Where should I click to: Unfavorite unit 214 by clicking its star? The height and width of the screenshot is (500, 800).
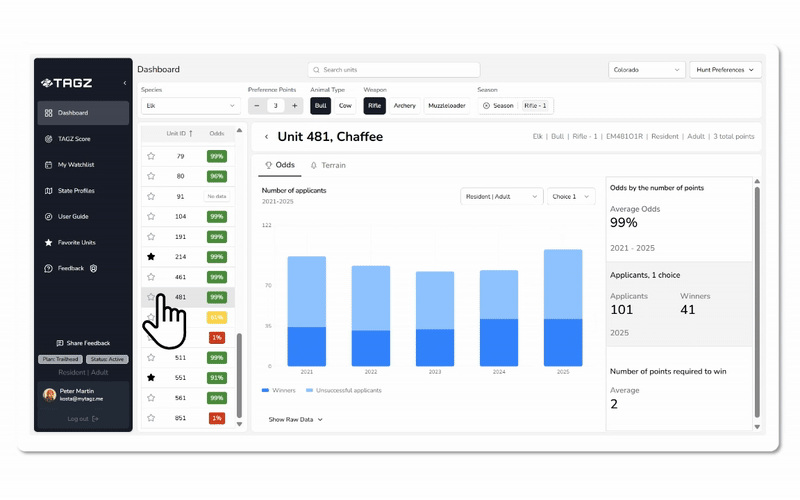click(151, 257)
